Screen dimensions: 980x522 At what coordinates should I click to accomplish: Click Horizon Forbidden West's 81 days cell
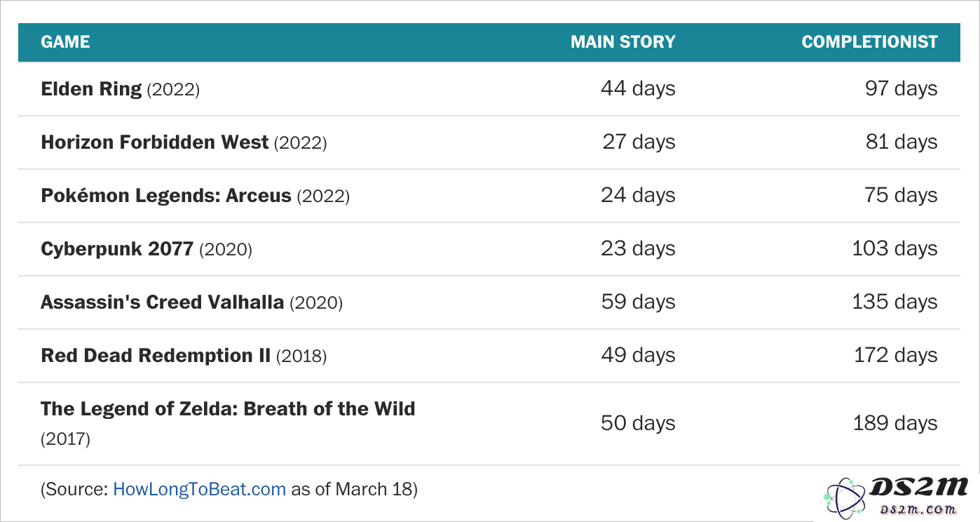[901, 142]
